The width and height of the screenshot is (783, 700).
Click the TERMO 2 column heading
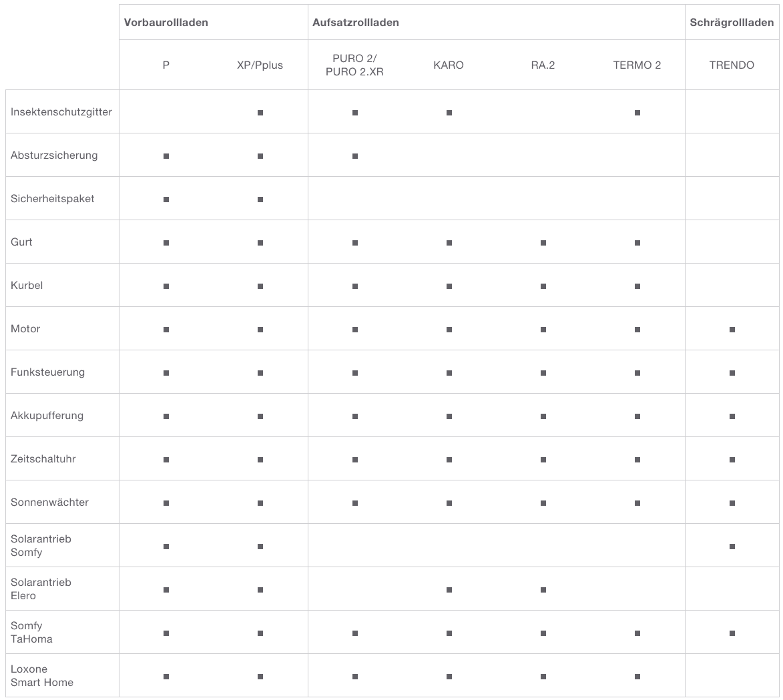point(637,65)
